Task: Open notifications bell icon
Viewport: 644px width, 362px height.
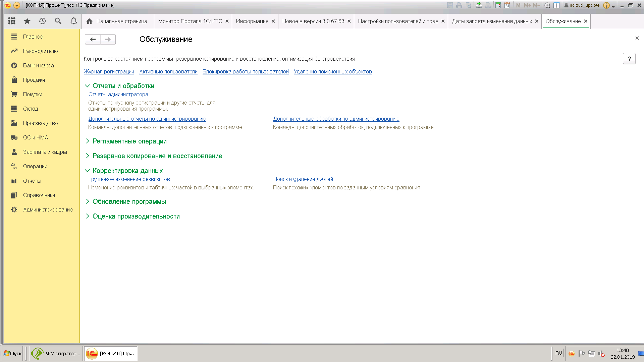Action: tap(74, 21)
